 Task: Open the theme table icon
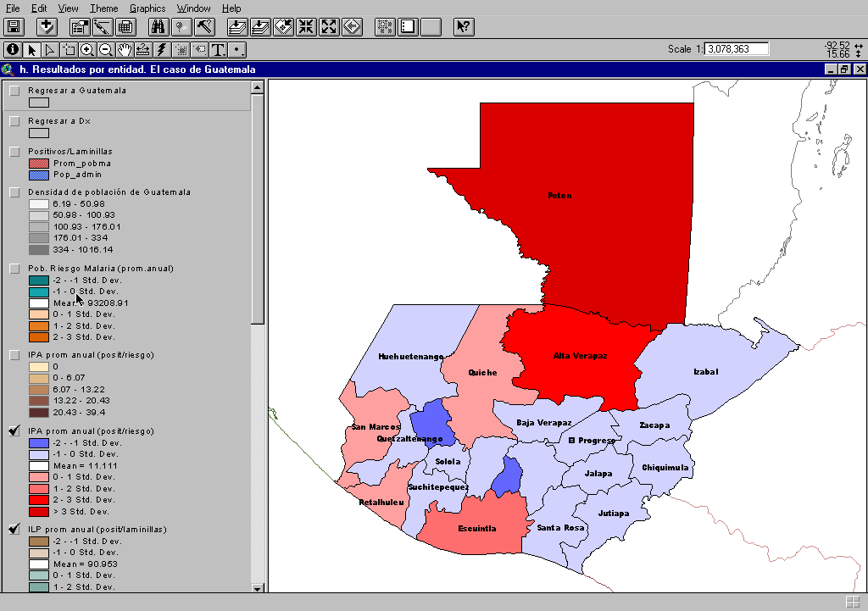click(x=125, y=26)
